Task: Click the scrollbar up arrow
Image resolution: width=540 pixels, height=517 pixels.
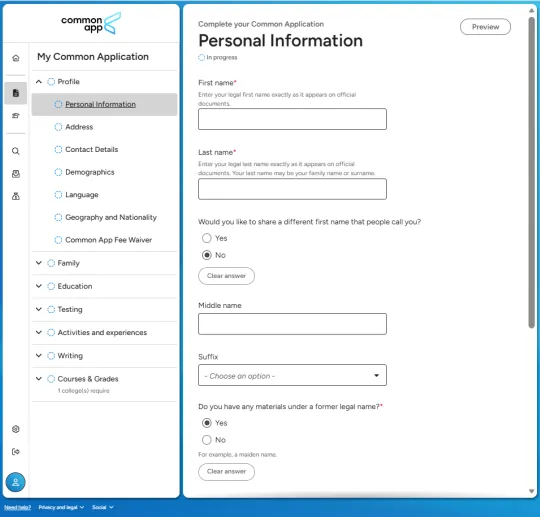Action: click(532, 11)
